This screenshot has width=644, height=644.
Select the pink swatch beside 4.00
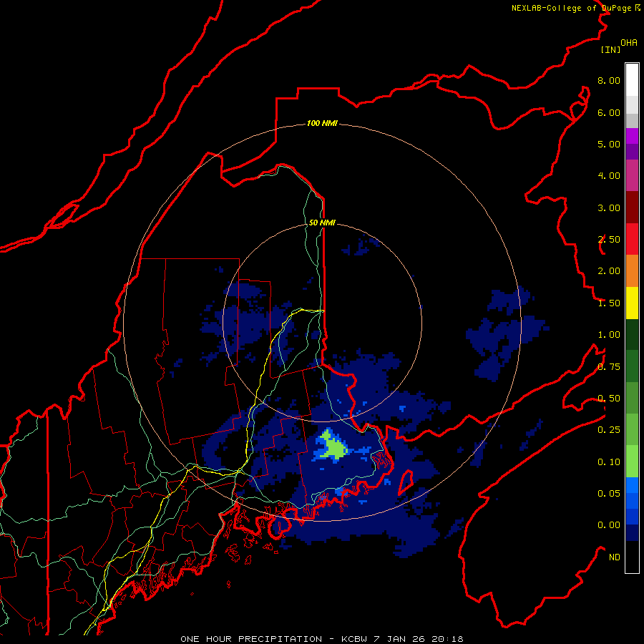pos(632,176)
